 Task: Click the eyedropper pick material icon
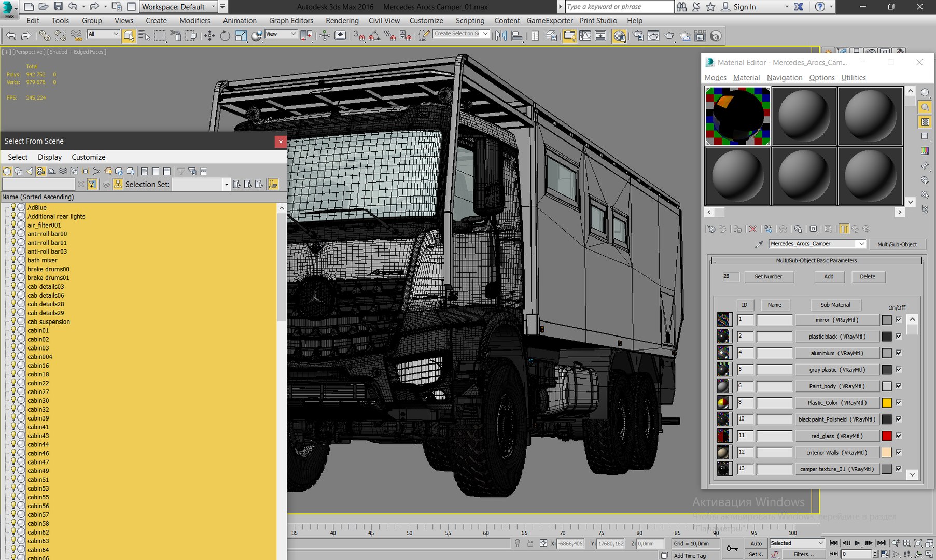(x=759, y=244)
